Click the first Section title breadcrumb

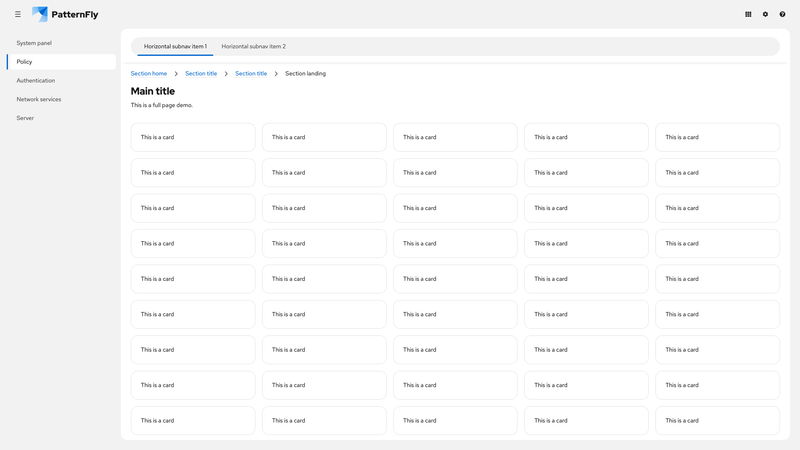point(201,73)
